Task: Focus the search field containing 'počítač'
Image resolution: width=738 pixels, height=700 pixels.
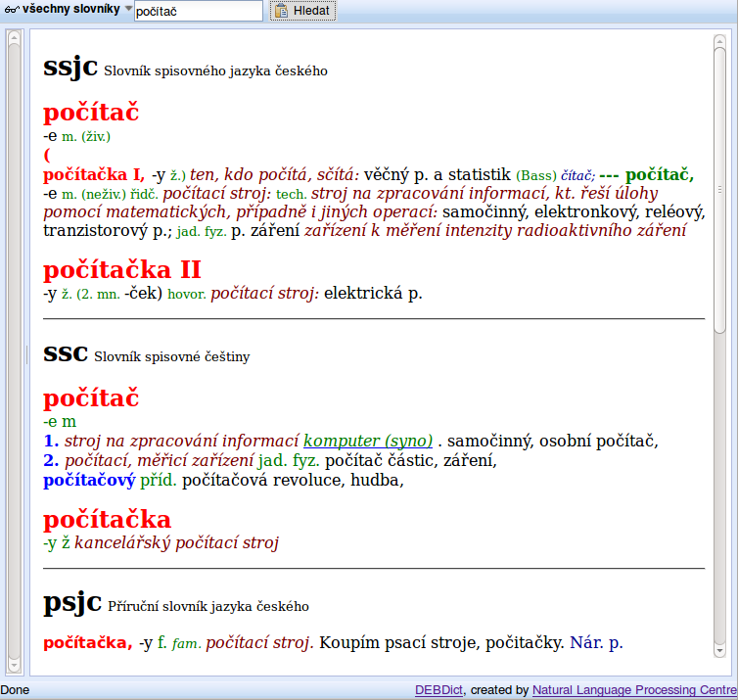Action: click(x=198, y=11)
